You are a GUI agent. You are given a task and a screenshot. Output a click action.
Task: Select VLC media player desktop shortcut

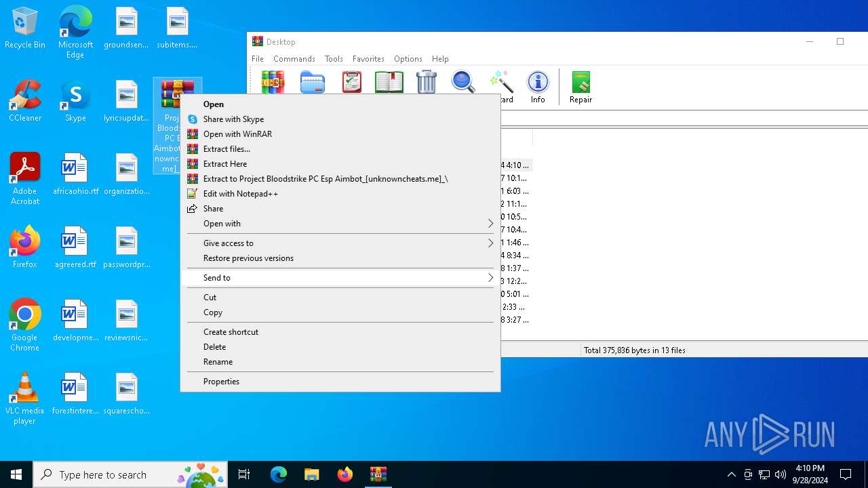click(25, 399)
